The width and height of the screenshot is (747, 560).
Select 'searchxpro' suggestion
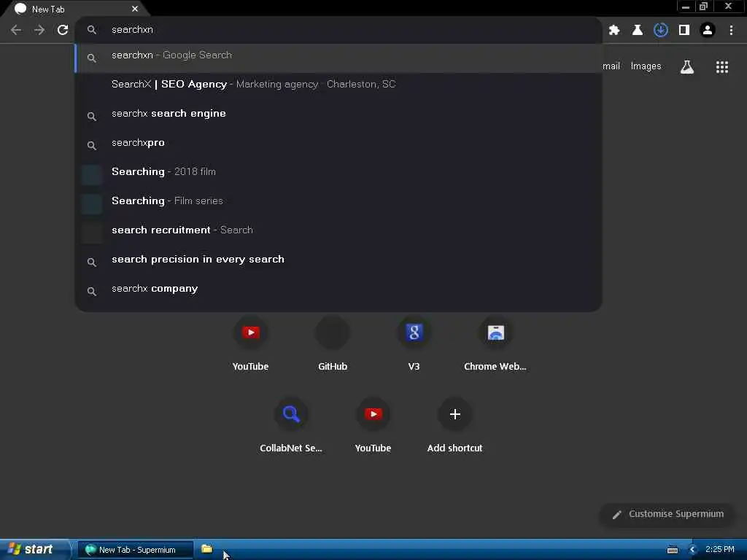(x=338, y=142)
